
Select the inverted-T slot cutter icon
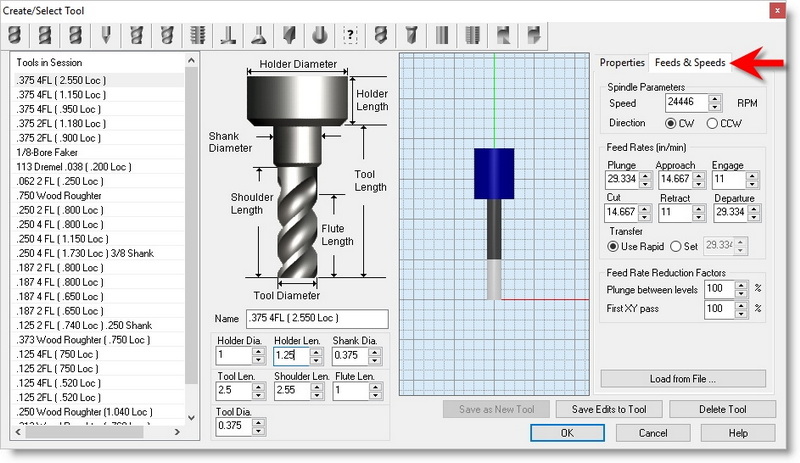point(228,35)
